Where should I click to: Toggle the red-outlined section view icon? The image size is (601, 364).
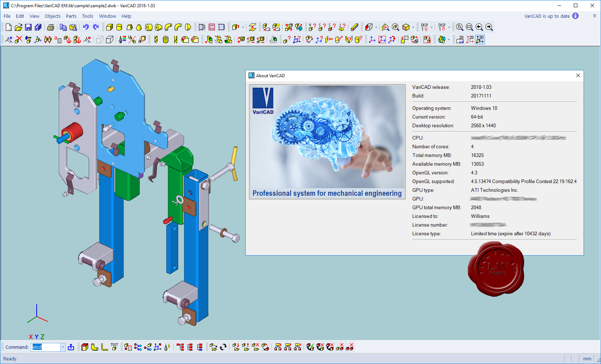[x=212, y=27]
